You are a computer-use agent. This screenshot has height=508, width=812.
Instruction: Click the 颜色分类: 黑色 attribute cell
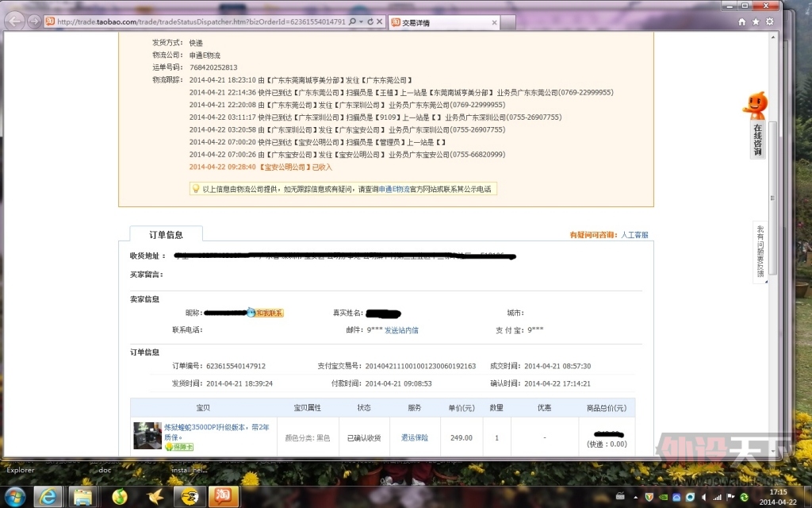(308, 438)
